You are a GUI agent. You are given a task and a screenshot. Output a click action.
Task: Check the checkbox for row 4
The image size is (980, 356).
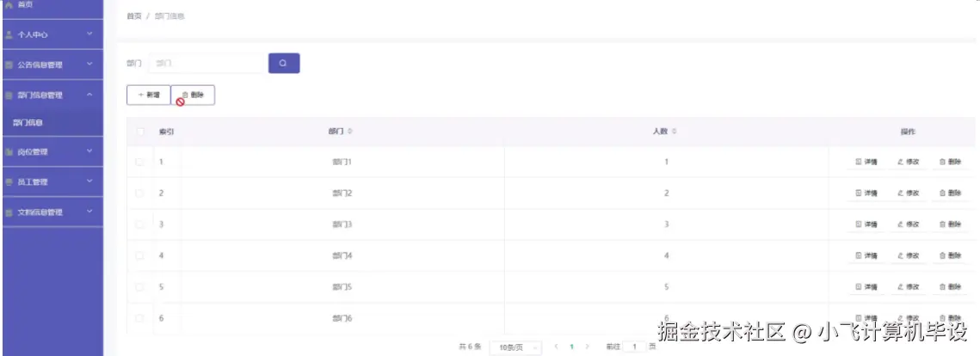(140, 255)
